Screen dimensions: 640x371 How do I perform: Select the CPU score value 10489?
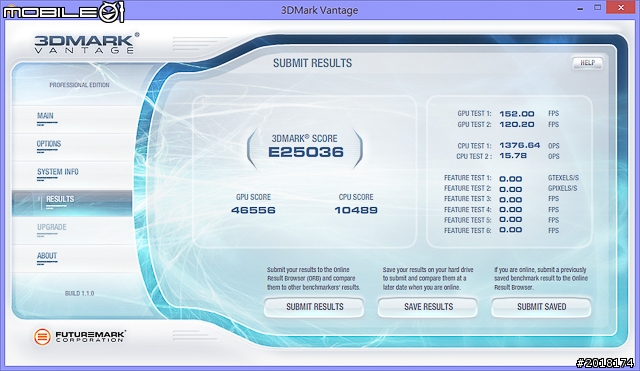[x=356, y=210]
